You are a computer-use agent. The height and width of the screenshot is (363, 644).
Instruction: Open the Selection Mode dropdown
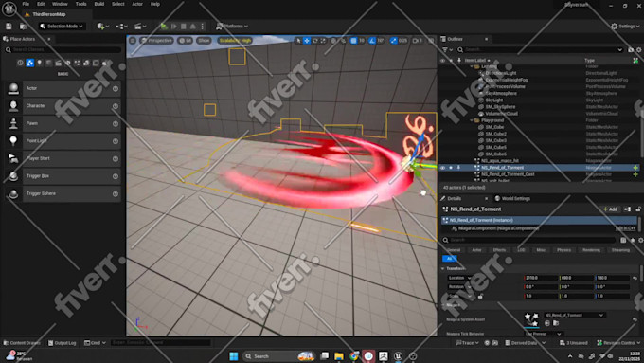pyautogui.click(x=62, y=27)
